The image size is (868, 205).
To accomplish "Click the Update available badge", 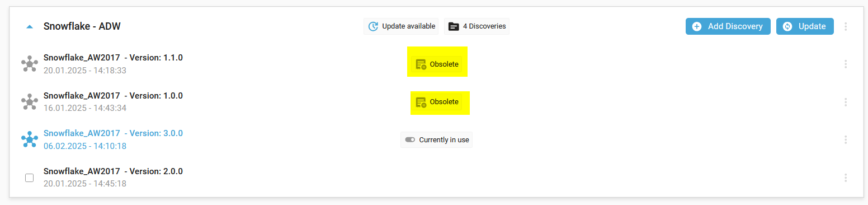I will click(x=401, y=26).
